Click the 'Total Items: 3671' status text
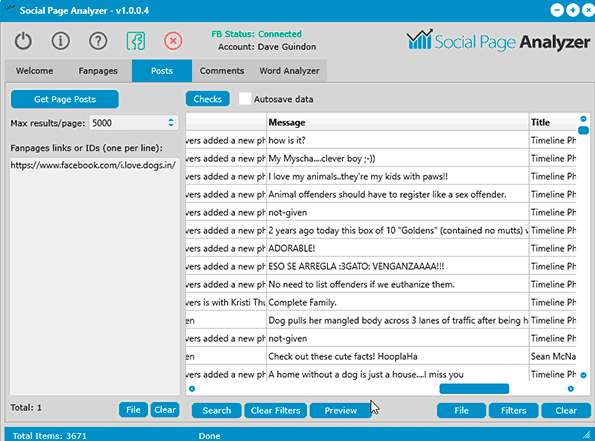 click(x=49, y=436)
